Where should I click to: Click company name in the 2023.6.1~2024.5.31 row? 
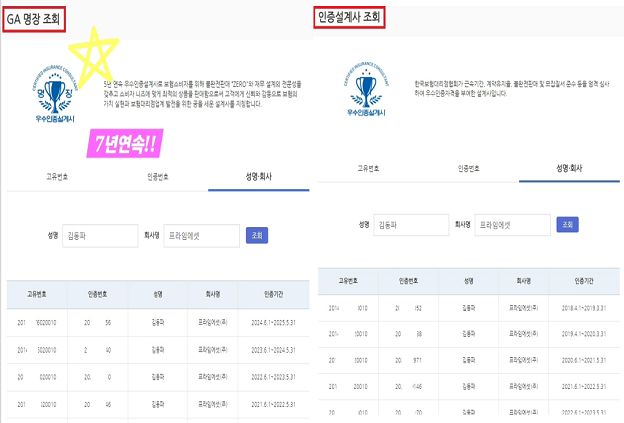point(213,350)
